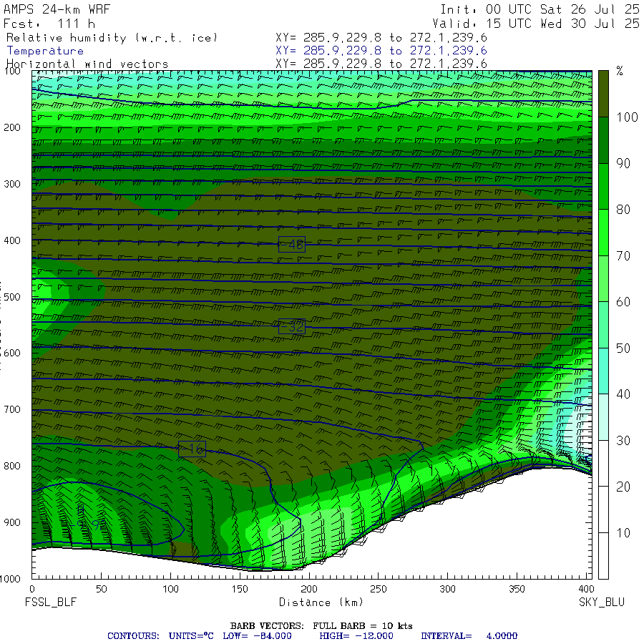Click the x-axis tick label '200'
644x644 pixels.
pos(309,589)
